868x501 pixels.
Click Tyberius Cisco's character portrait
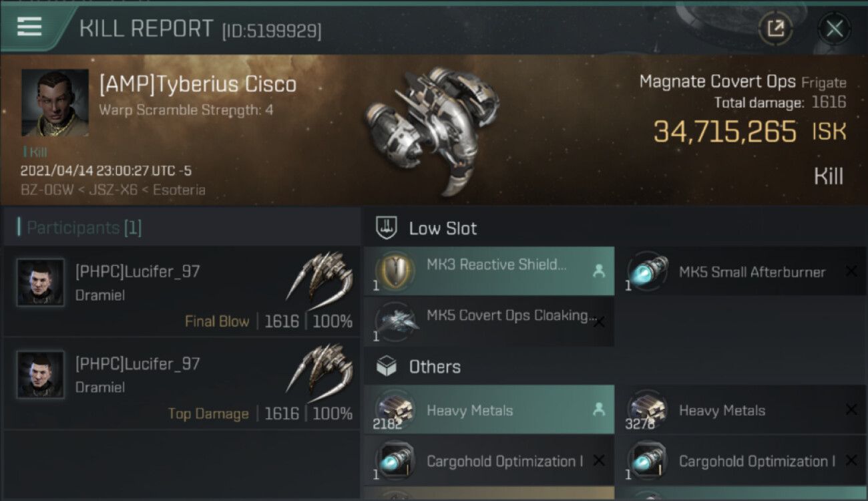click(55, 102)
